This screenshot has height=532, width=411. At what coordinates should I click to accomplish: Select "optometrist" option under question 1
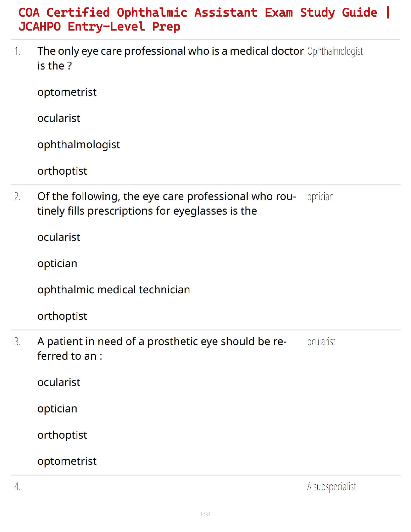(x=67, y=92)
